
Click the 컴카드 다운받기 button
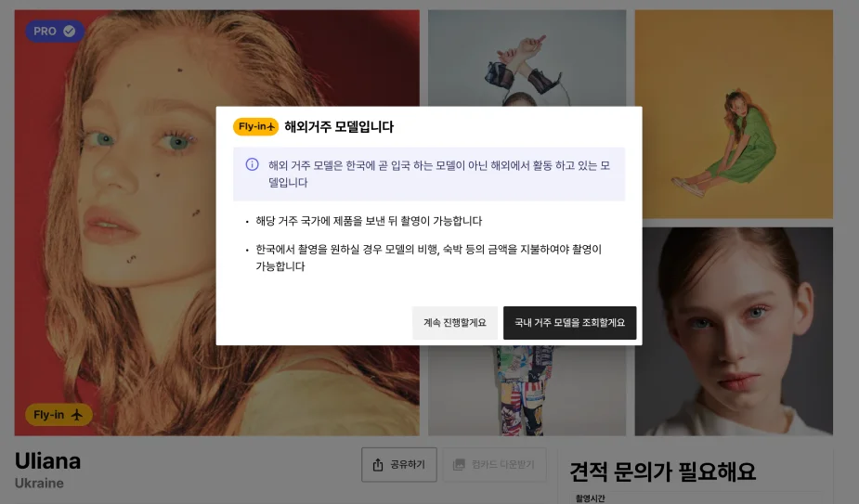pyautogui.click(x=494, y=465)
